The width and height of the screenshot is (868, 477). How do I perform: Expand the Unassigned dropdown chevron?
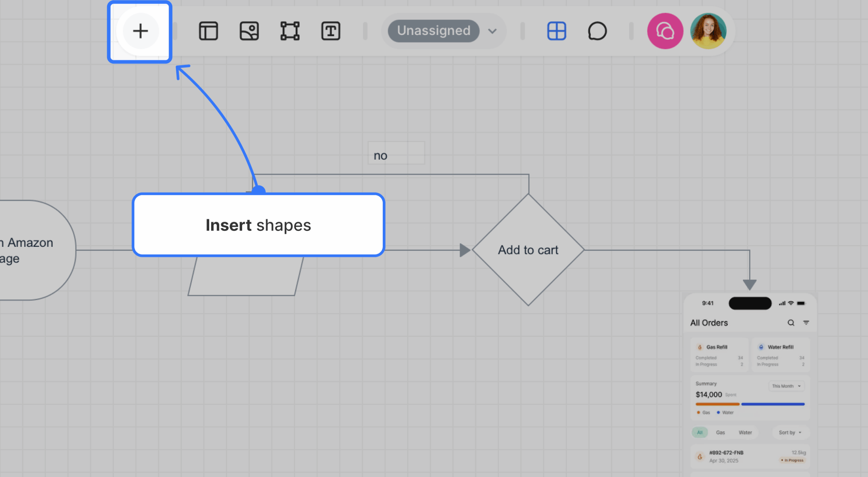pos(492,31)
